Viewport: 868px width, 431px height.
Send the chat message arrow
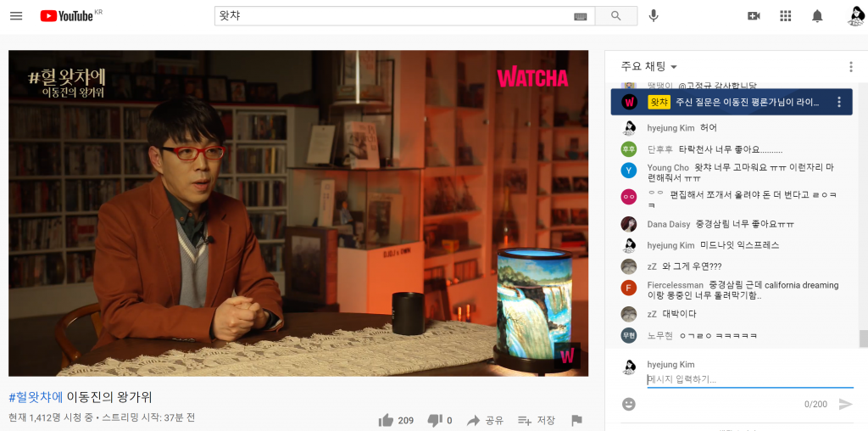click(845, 404)
